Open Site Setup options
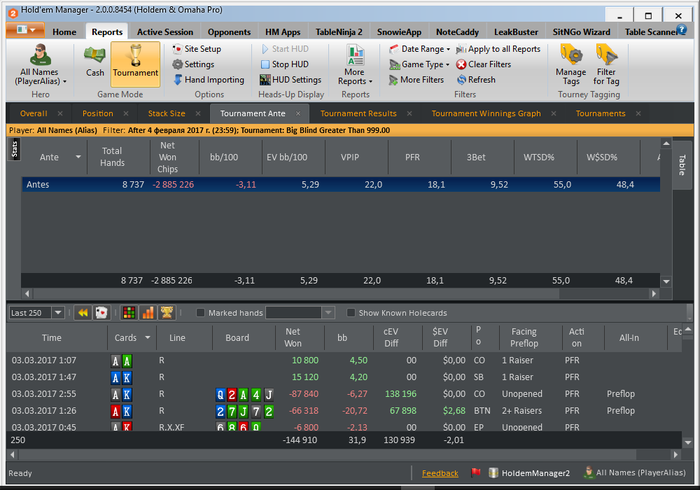This screenshot has width=700, height=490. click(197, 49)
